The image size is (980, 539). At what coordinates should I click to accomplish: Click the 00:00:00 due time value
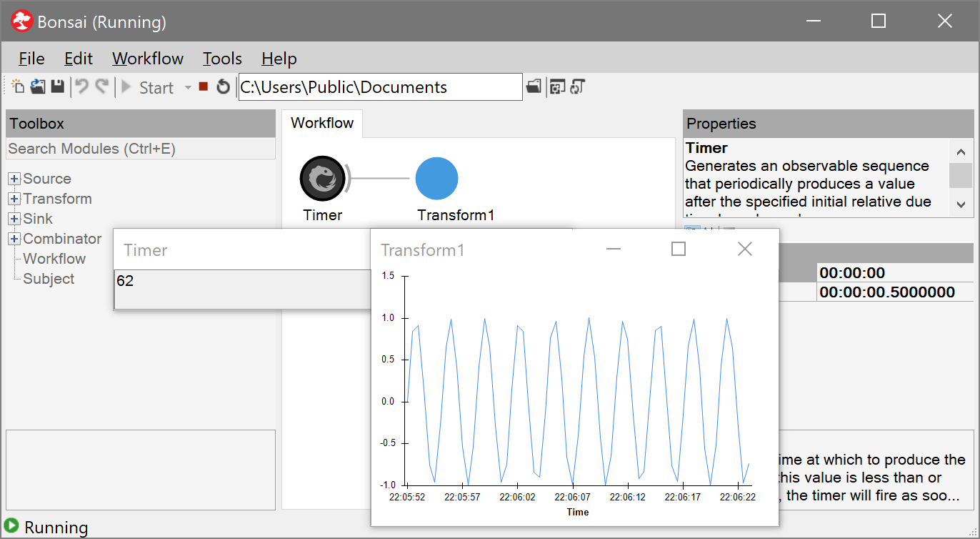click(895, 272)
